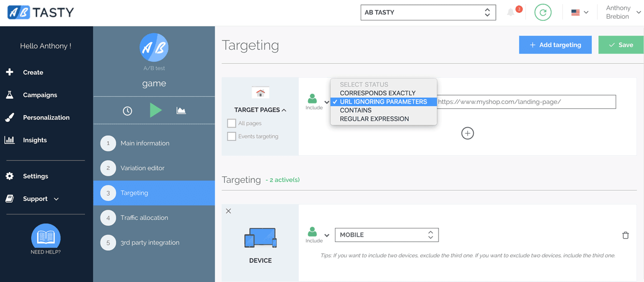This screenshot has width=644, height=282.
Task: Click the campaign history clock icon
Action: click(x=127, y=111)
